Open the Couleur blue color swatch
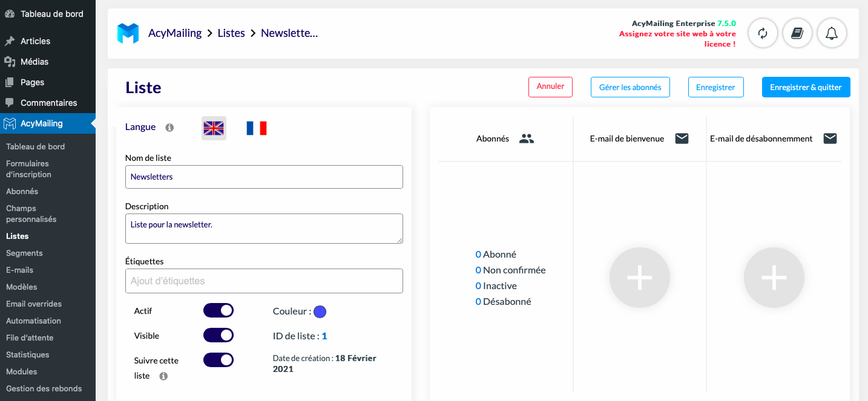868x401 pixels. [x=320, y=311]
